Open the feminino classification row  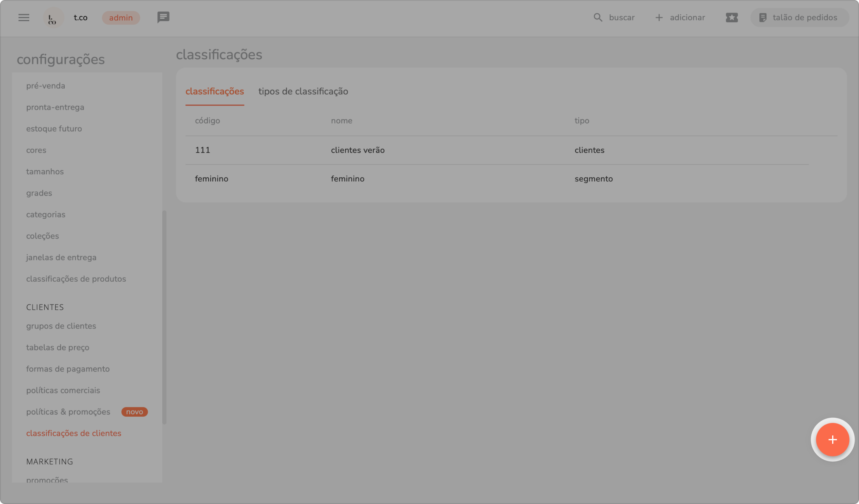pos(347,179)
